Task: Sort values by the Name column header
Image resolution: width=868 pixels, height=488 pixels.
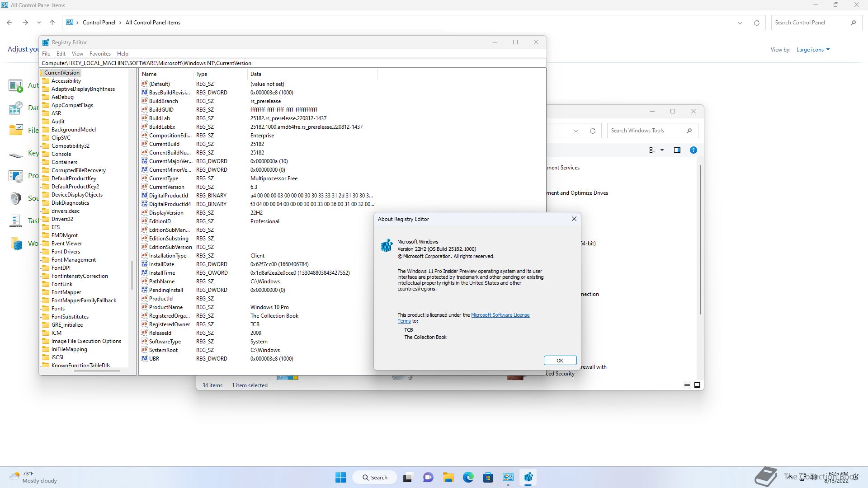Action: point(166,74)
